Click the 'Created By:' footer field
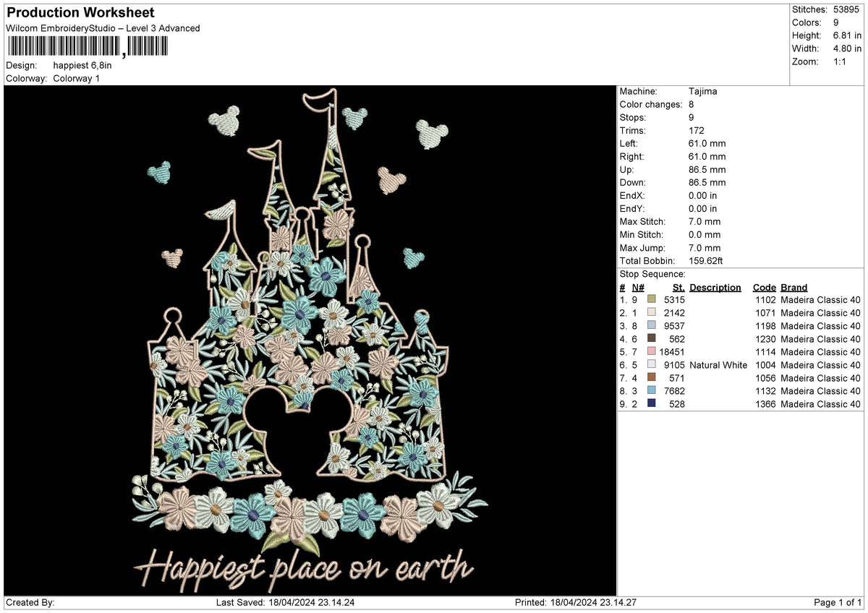Screen dimensions: 868x613 [30, 603]
